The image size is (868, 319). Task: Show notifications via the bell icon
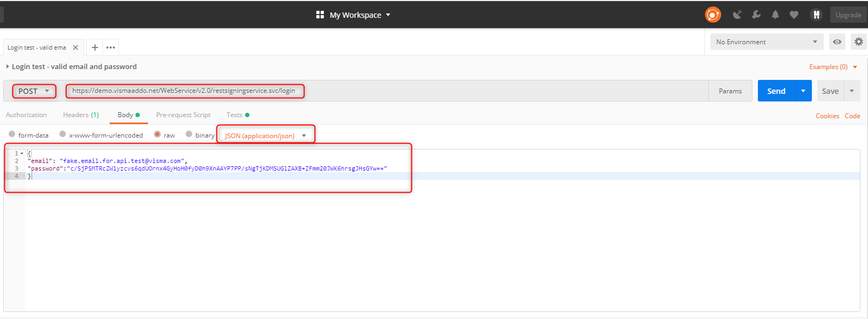click(775, 15)
